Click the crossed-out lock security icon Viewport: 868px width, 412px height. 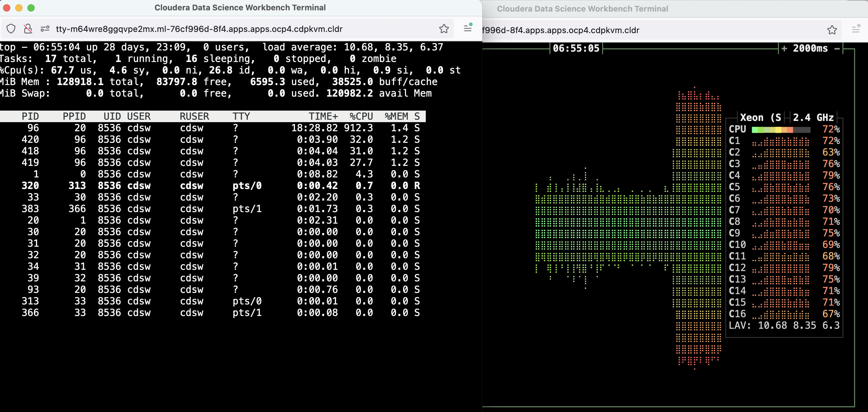pyautogui.click(x=28, y=29)
